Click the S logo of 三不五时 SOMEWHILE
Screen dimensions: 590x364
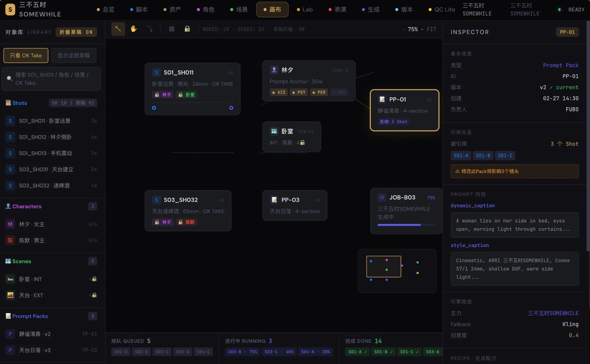click(x=10, y=9)
